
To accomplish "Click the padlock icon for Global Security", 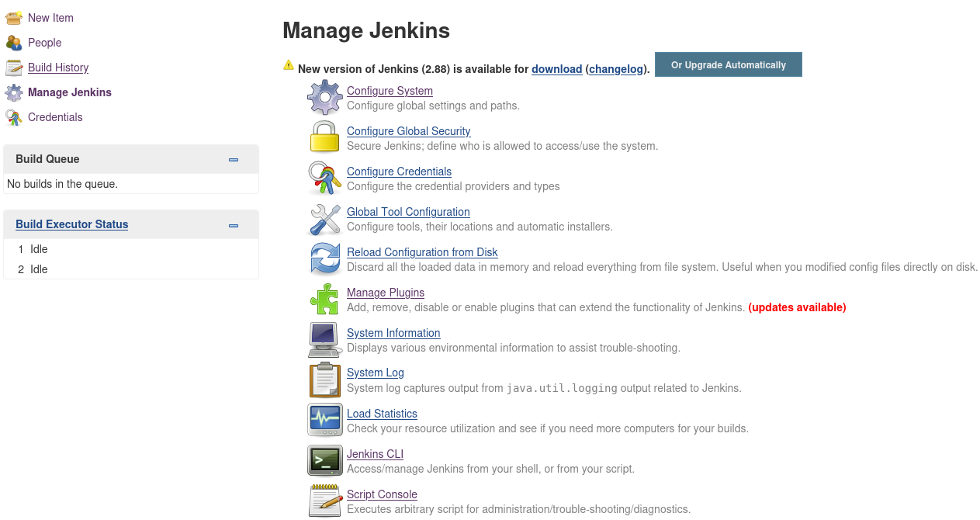I will (x=324, y=137).
